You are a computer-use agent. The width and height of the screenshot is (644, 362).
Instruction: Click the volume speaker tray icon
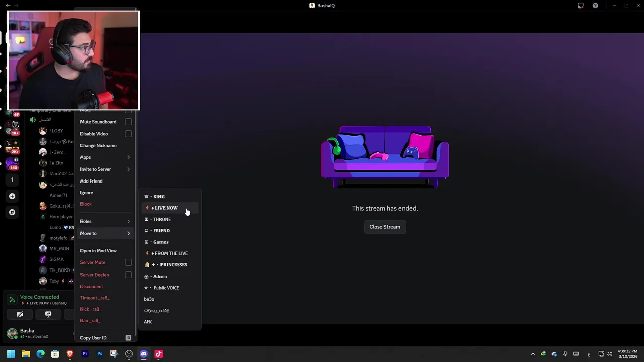point(610,354)
